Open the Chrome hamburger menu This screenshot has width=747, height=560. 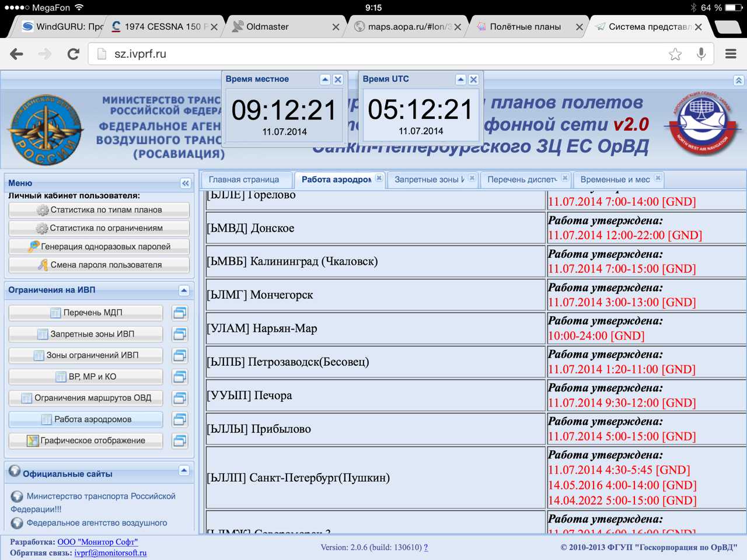(731, 54)
